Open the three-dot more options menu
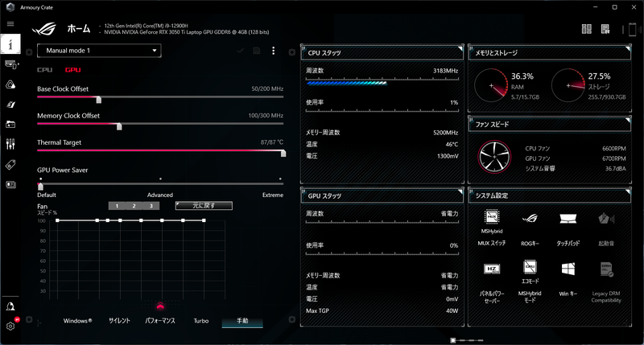 tap(274, 51)
